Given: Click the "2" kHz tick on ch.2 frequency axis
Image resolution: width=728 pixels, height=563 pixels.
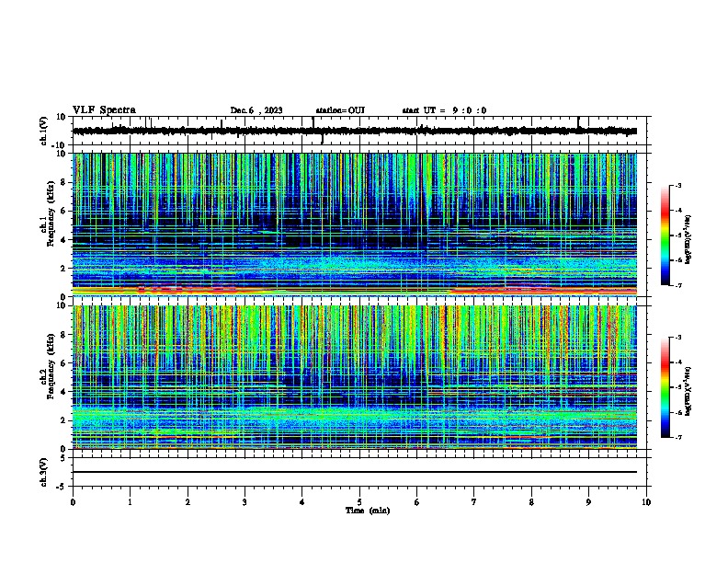Looking at the screenshot, I should 64,420.
